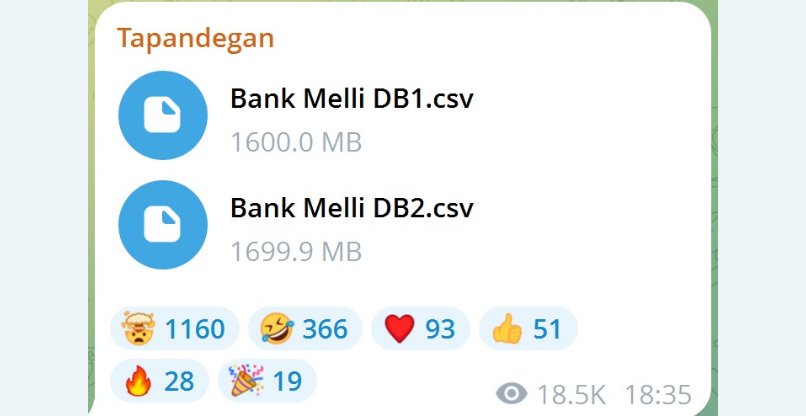Click the rolling laughing emoji
Screen dimensions: 806x416
tap(277, 329)
